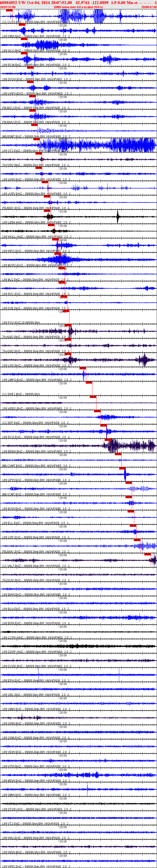Select the UW RCM EHZ trace label

pos(36,65)
